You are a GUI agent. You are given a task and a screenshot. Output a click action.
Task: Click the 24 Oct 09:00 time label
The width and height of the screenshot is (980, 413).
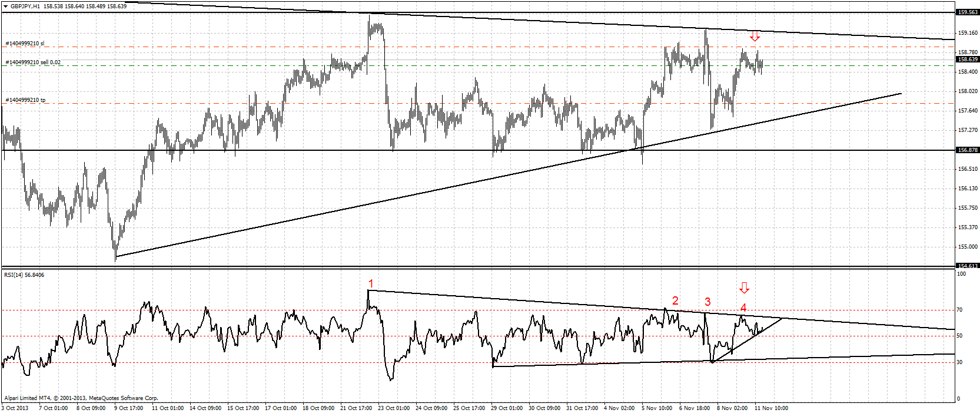[431, 408]
